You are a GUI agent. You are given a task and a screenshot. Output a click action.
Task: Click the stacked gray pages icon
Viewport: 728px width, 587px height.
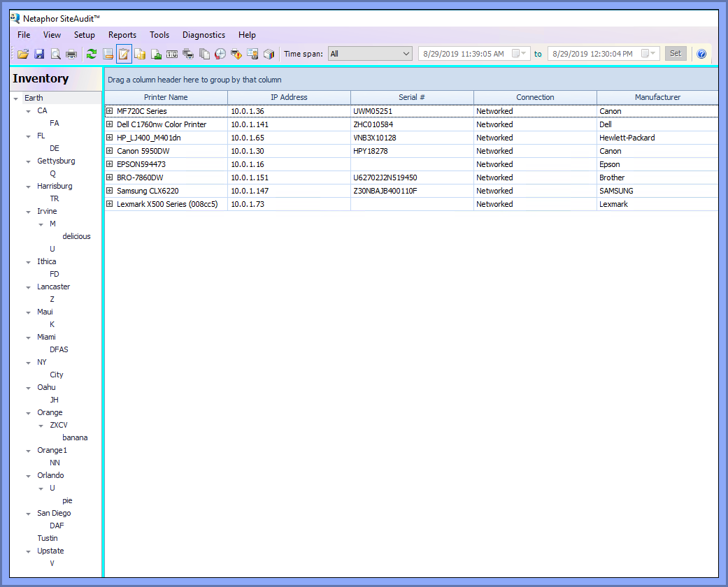[204, 54]
